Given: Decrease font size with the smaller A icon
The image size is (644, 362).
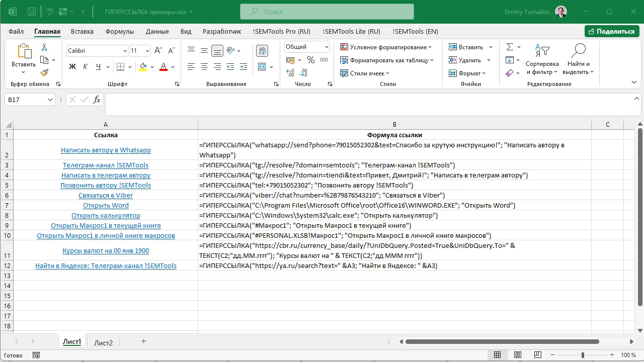Looking at the screenshot, I should (172, 51).
